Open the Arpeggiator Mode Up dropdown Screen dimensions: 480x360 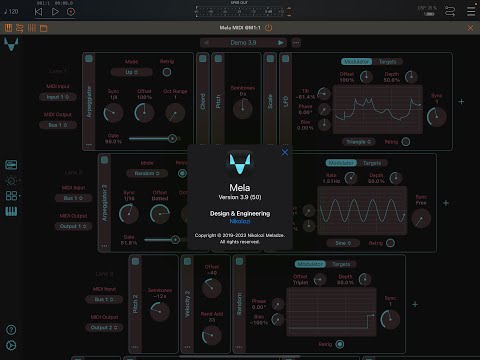click(x=131, y=72)
